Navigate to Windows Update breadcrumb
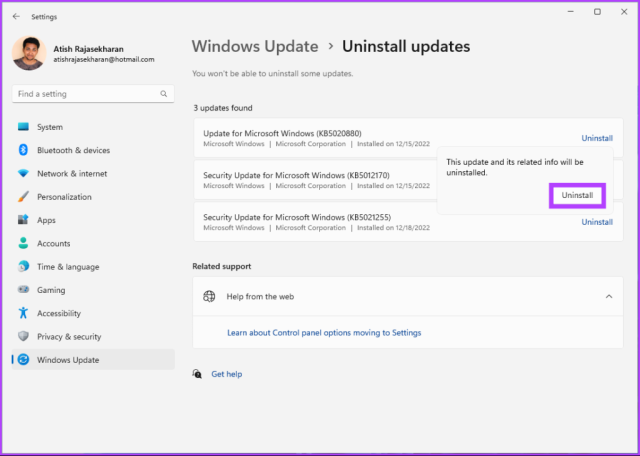Screen dimensions: 640x456 (x=255, y=47)
